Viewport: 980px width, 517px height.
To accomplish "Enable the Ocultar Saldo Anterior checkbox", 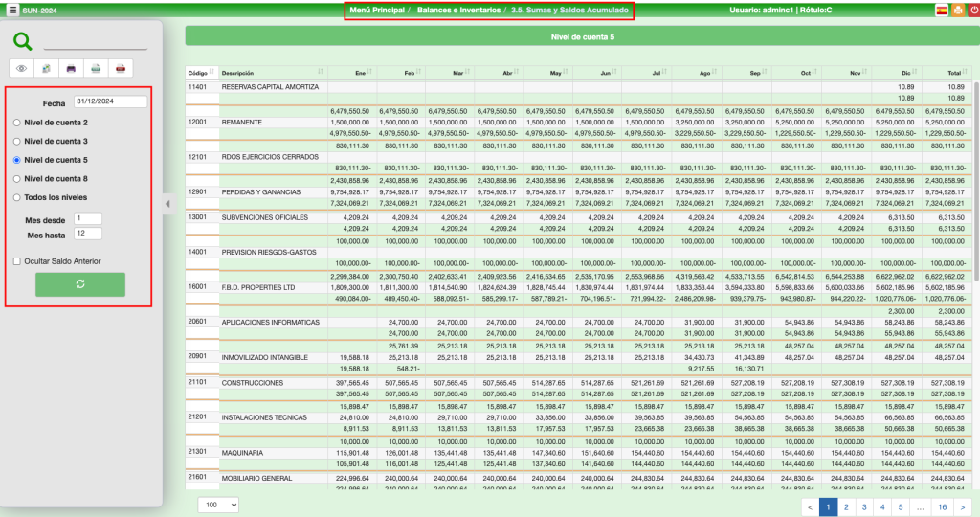I will [x=16, y=261].
